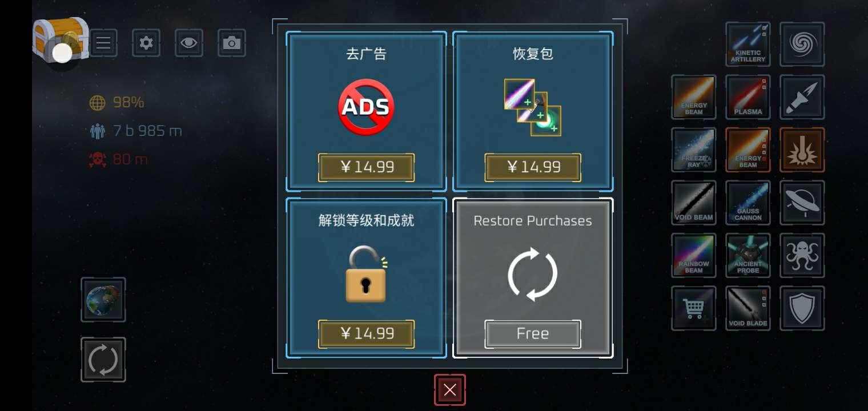The width and height of the screenshot is (868, 411).
Task: Open the hamburger menu
Action: pyautogui.click(x=103, y=43)
